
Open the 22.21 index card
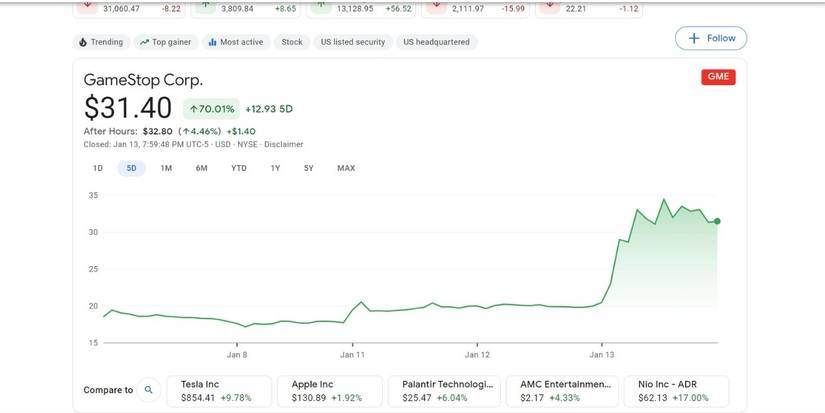tap(589, 9)
